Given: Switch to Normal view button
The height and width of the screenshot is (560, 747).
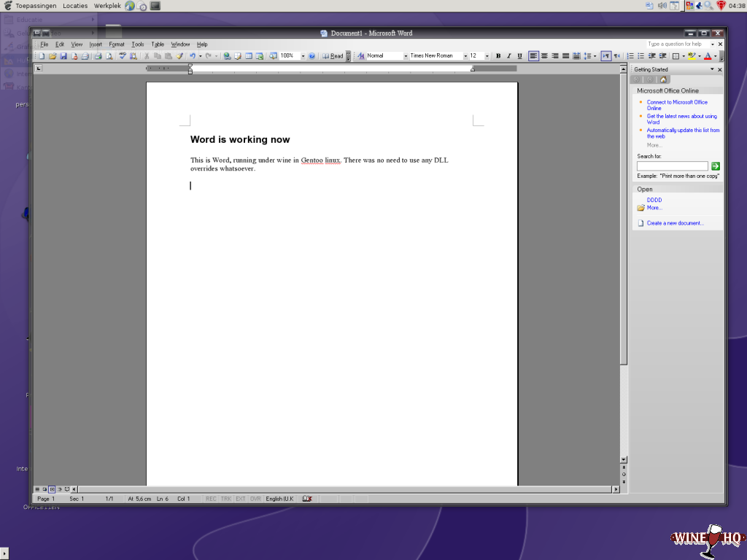Looking at the screenshot, I should tap(37, 489).
